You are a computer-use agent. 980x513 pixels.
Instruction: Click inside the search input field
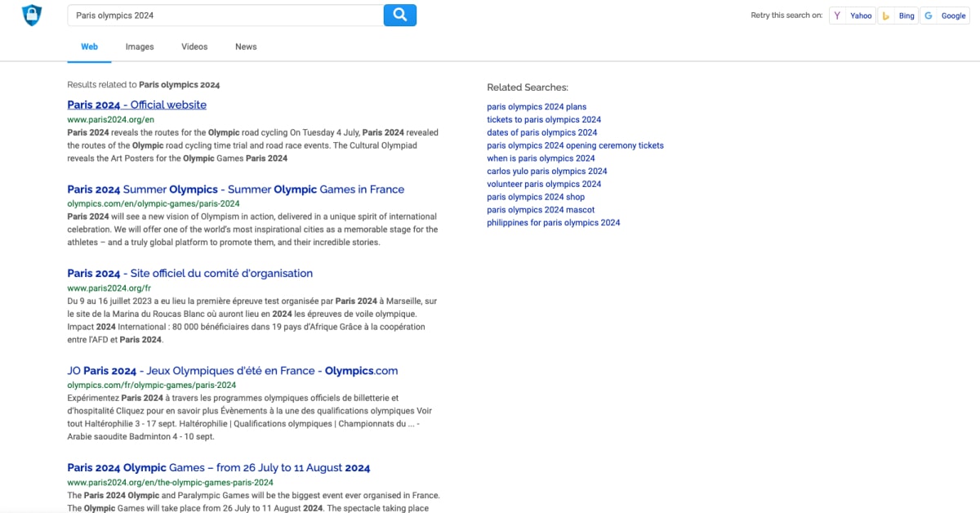[x=225, y=15]
